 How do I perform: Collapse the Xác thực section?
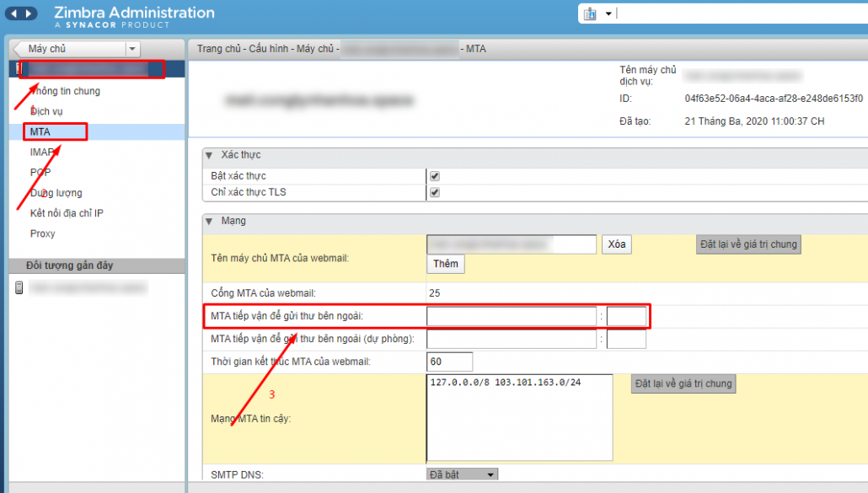coord(208,153)
